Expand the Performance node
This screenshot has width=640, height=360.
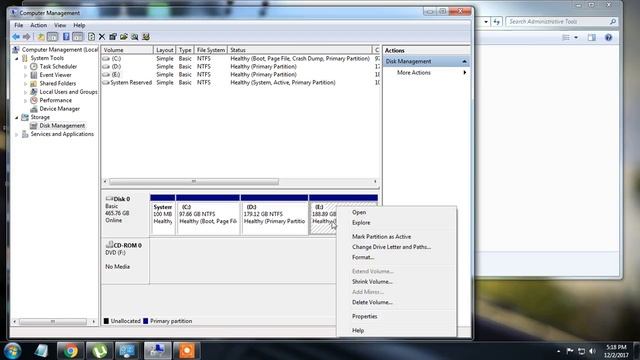26,100
